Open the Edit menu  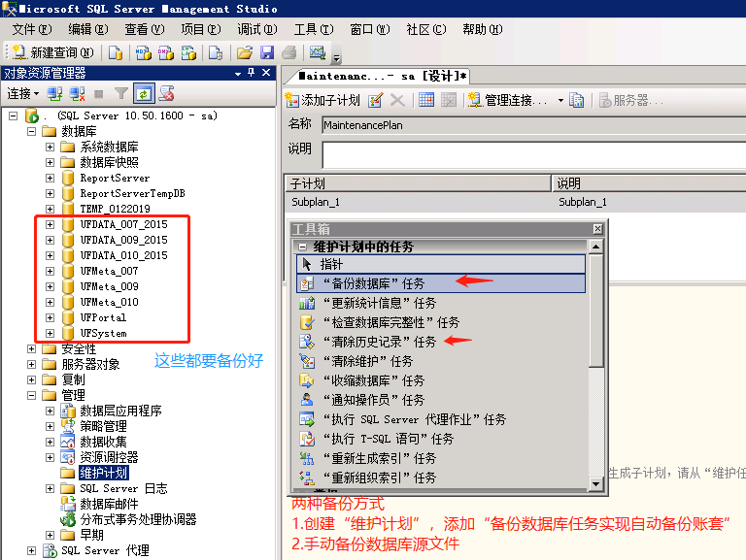coord(88,29)
